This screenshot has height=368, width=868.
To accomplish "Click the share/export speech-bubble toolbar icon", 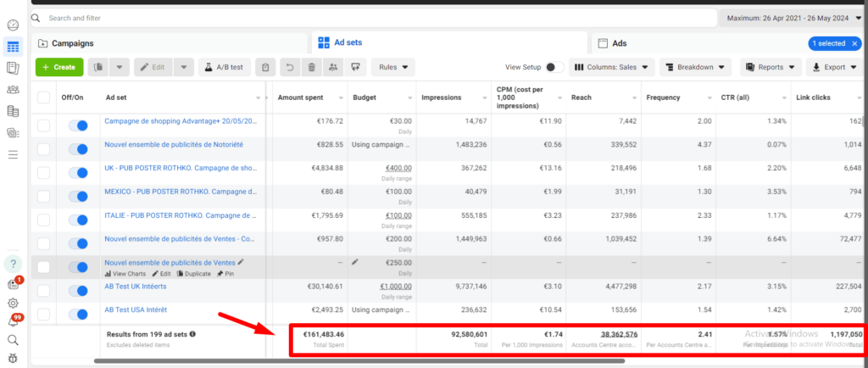I will pos(355,67).
